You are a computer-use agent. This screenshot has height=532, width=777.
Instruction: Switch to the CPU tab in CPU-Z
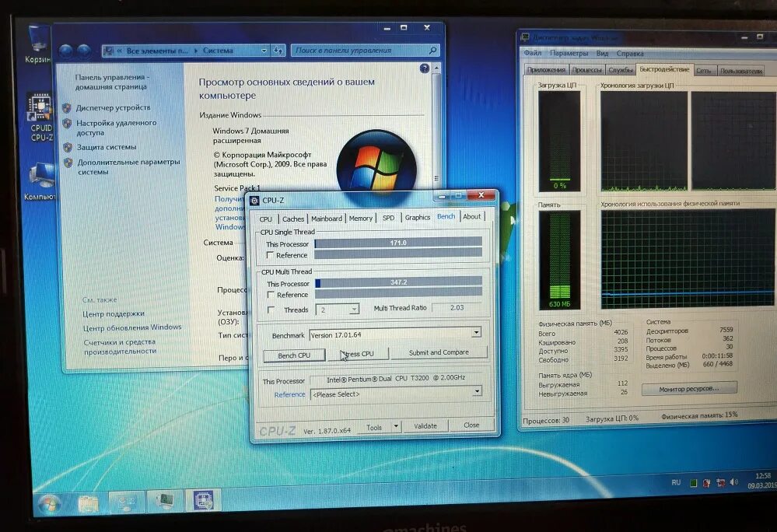coord(265,219)
